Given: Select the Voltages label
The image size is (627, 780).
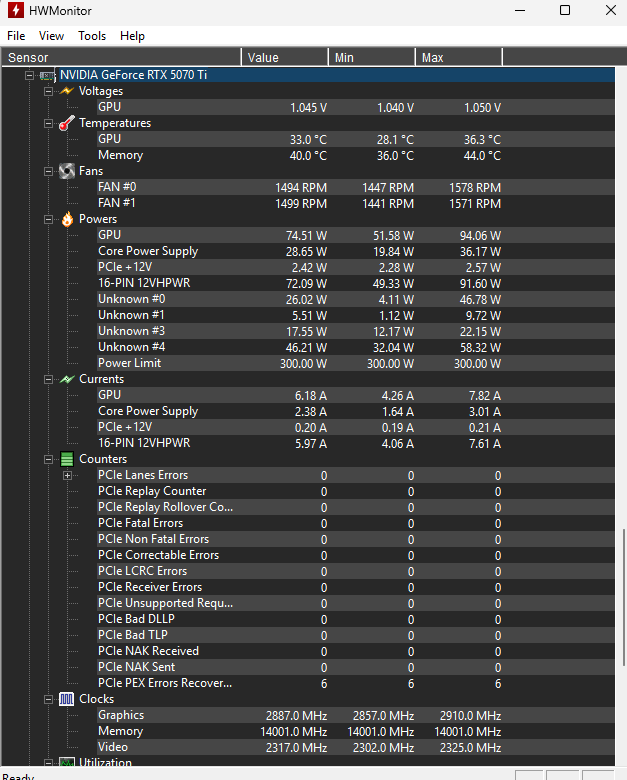Looking at the screenshot, I should (101, 91).
